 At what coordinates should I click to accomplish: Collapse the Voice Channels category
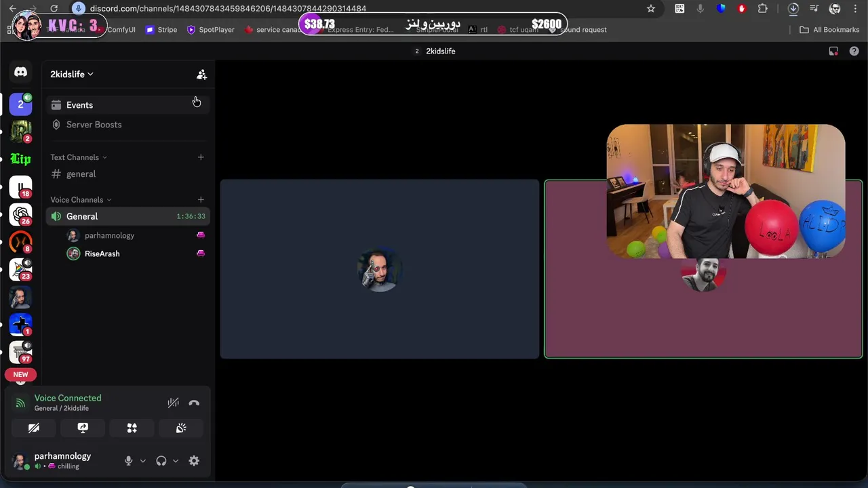[x=81, y=200]
